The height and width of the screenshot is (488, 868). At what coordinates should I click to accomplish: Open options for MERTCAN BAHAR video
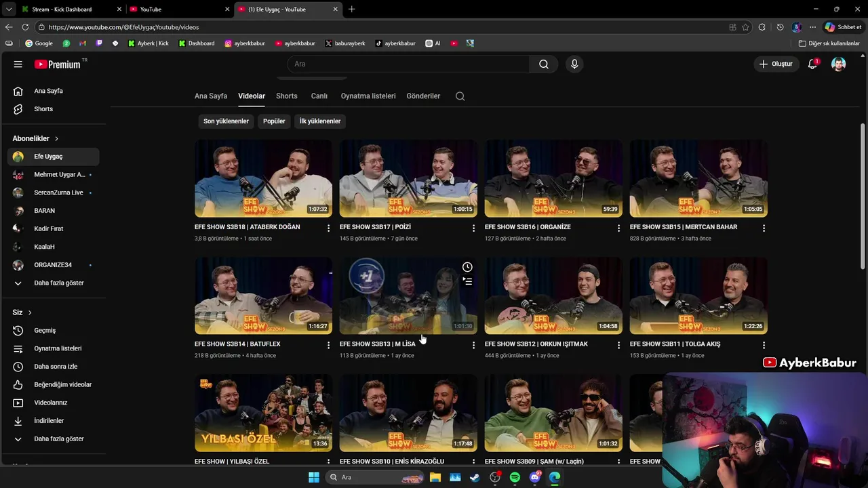[x=764, y=228]
